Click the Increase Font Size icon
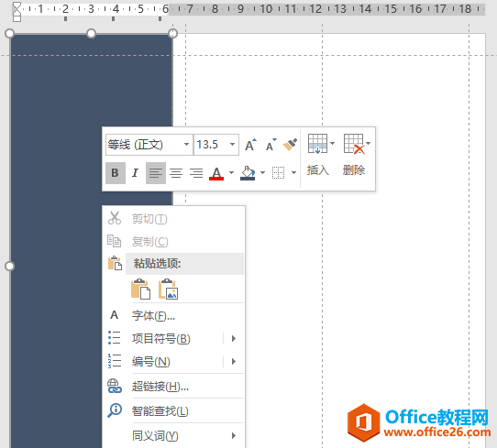This screenshot has width=497, height=448. coord(250,145)
